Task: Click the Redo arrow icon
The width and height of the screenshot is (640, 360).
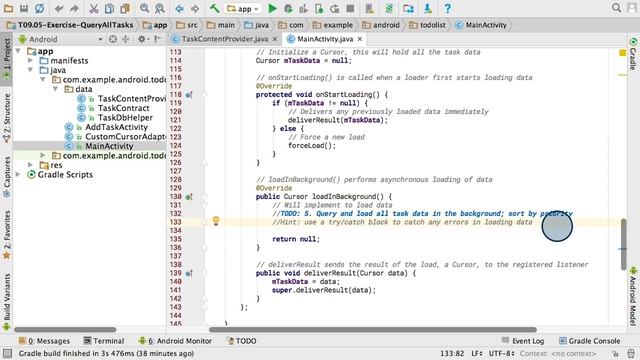Action: 74,9
